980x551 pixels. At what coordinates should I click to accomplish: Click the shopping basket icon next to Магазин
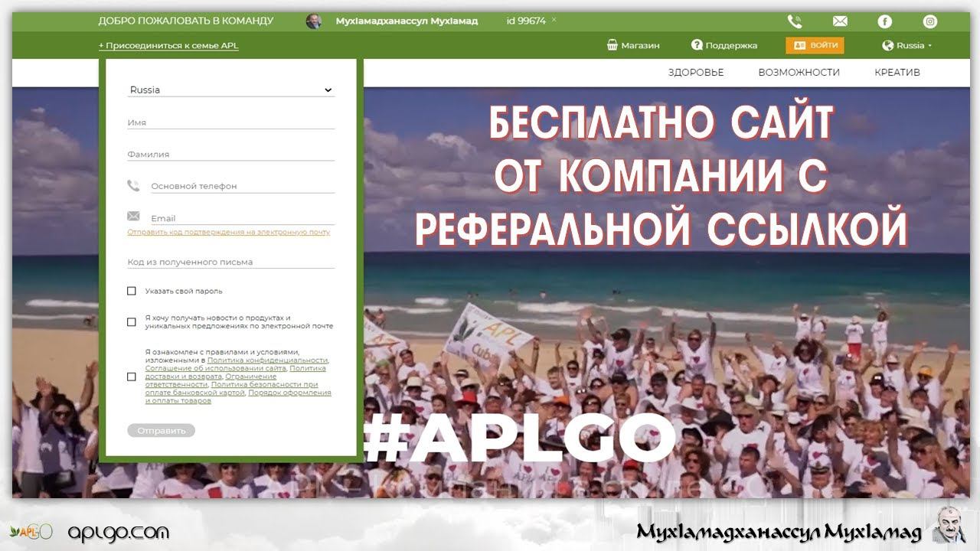(x=612, y=45)
